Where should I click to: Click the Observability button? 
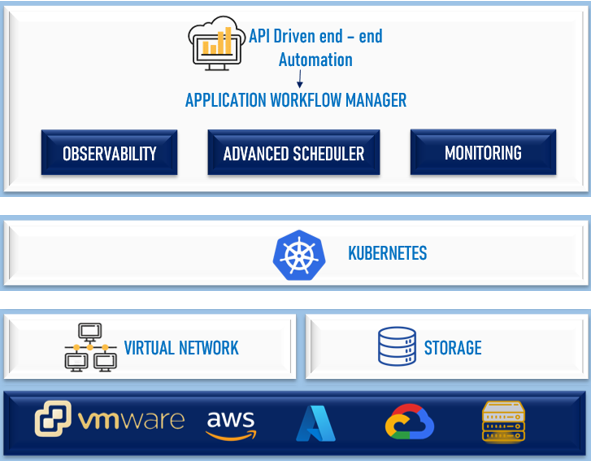point(109,153)
